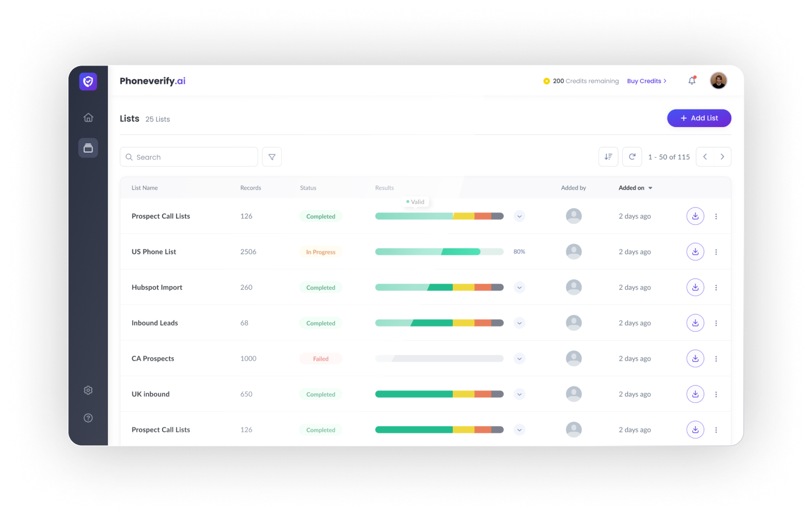Refresh the lists table
This screenshot has width=812, height=517.
pos(632,157)
